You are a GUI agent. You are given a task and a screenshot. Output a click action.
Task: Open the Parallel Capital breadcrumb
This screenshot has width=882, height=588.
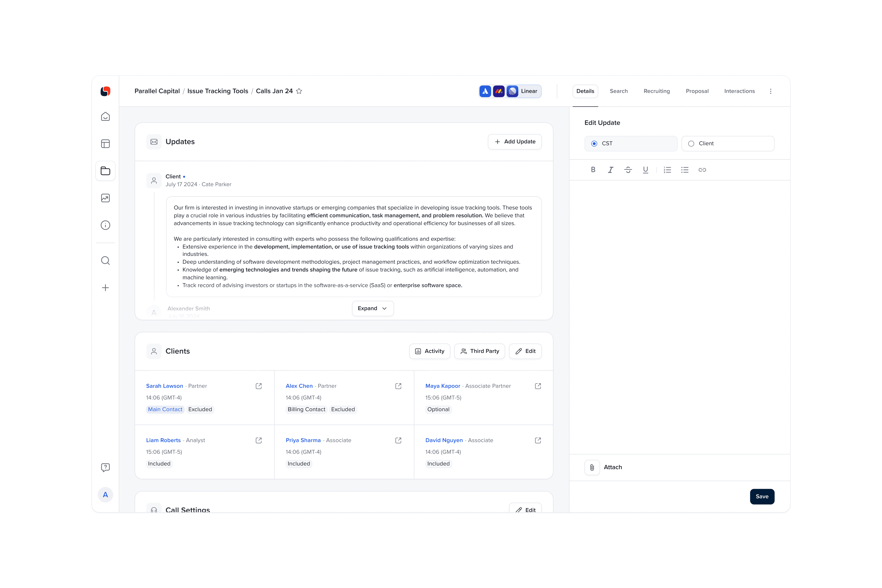tap(157, 91)
